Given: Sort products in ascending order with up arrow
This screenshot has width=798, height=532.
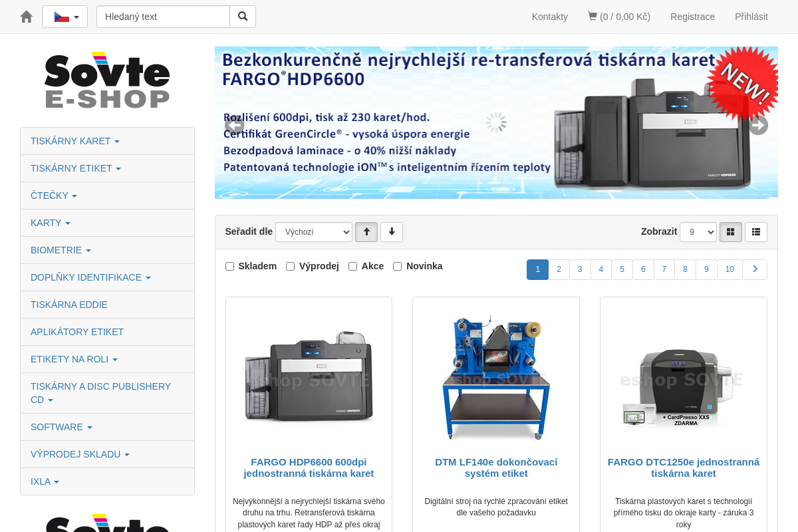Looking at the screenshot, I should click(366, 231).
